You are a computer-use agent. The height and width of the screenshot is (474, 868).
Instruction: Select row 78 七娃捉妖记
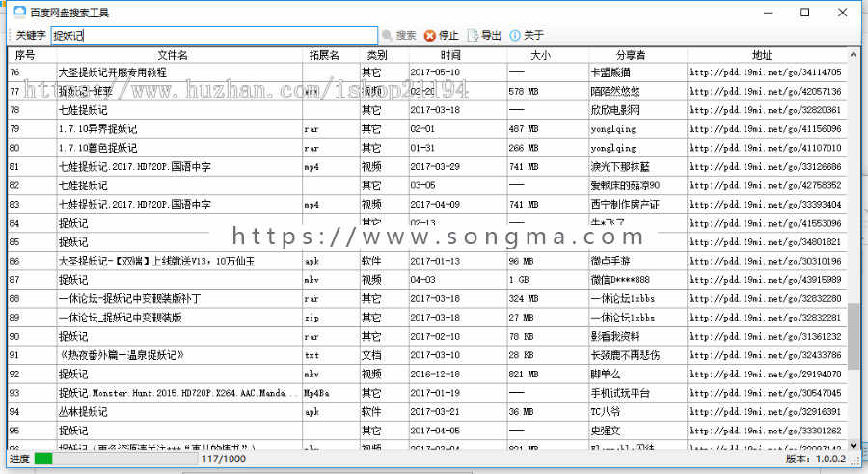click(x=428, y=110)
